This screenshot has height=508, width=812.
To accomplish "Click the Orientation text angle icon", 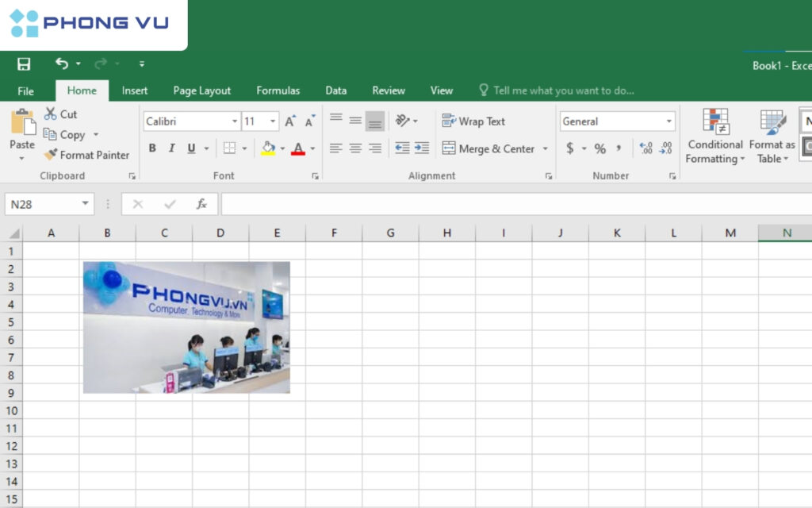I will click(402, 121).
